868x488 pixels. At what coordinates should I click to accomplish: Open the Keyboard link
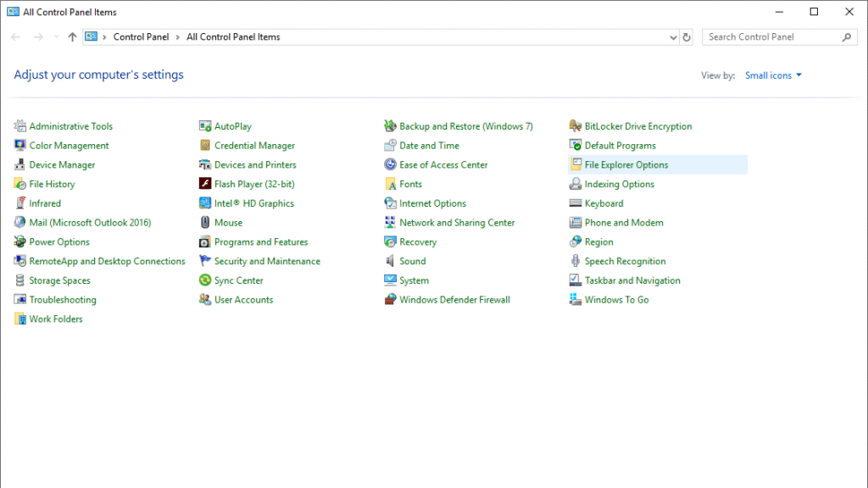(x=604, y=203)
